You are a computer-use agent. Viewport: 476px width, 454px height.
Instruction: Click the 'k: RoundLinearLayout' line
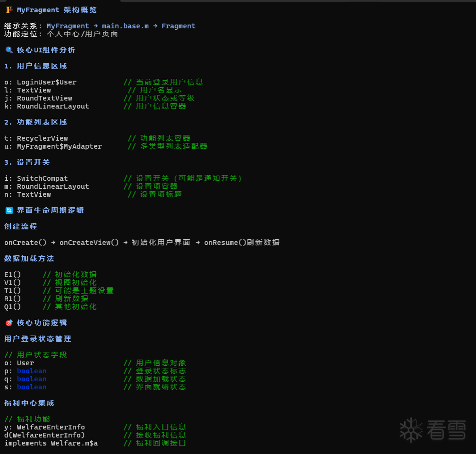coord(47,106)
